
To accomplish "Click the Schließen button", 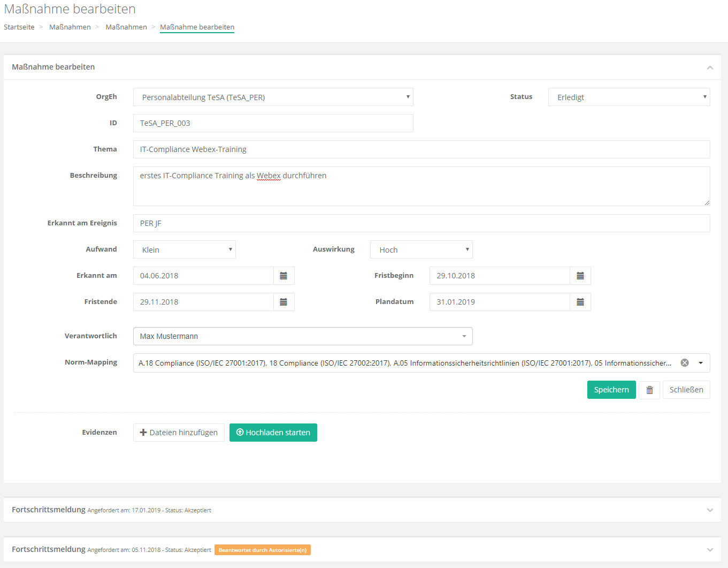I will click(686, 390).
